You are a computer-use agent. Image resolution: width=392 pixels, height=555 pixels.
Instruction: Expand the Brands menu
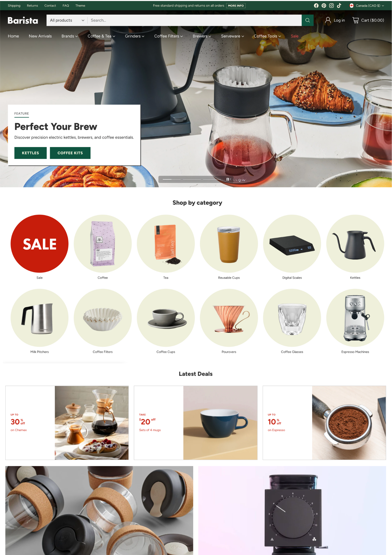[x=69, y=36]
